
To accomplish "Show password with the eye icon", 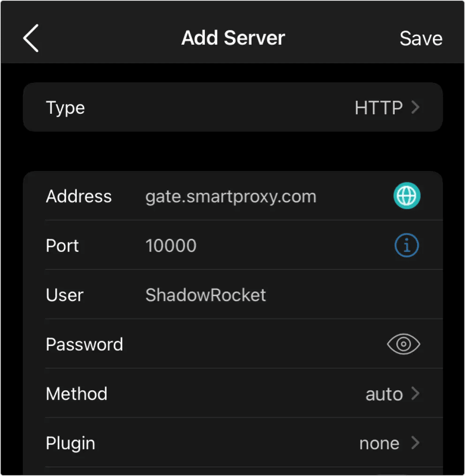I will coord(403,344).
